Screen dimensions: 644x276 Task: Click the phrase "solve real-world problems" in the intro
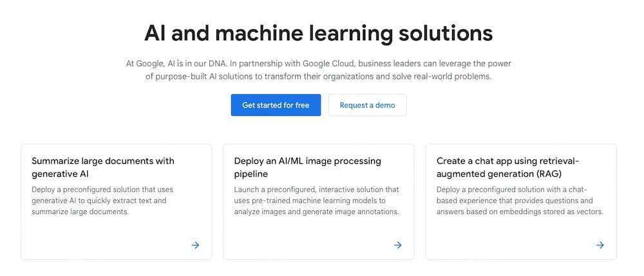[x=450, y=76]
